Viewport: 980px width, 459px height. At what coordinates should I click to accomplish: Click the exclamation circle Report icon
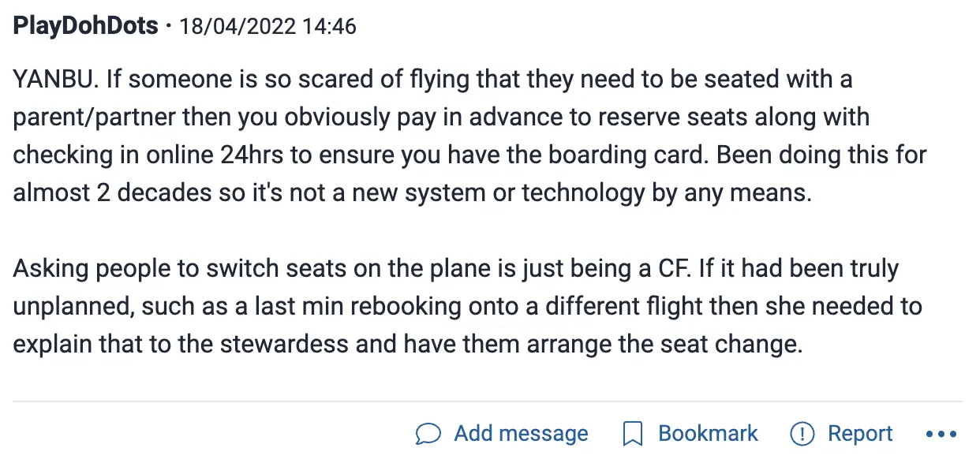click(x=802, y=434)
